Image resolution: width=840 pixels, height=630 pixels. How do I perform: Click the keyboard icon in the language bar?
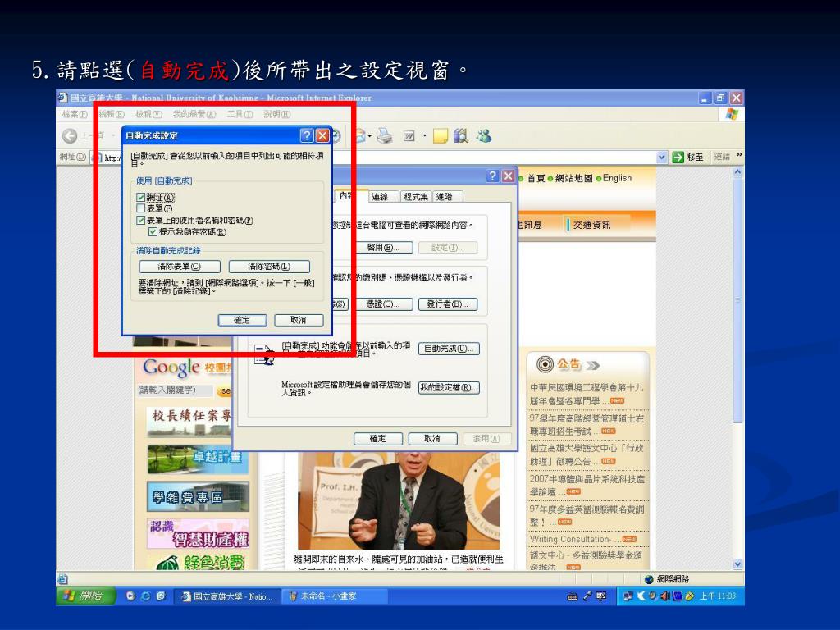click(572, 596)
